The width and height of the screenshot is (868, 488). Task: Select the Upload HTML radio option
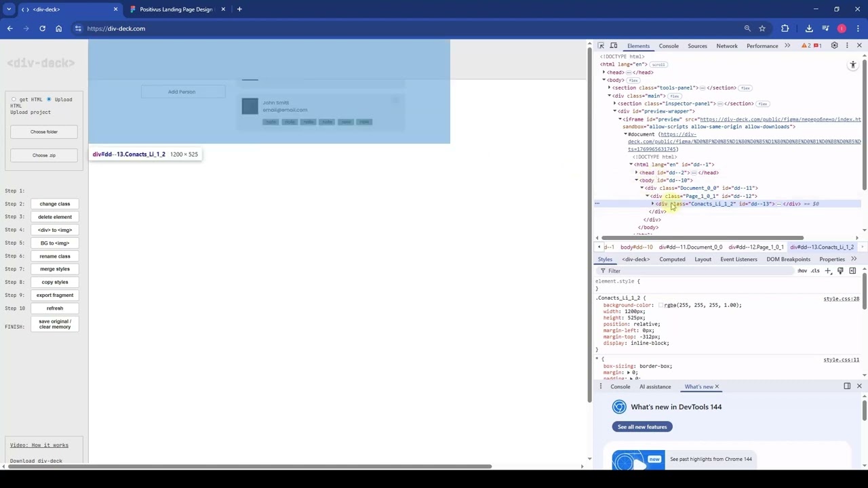click(x=49, y=100)
